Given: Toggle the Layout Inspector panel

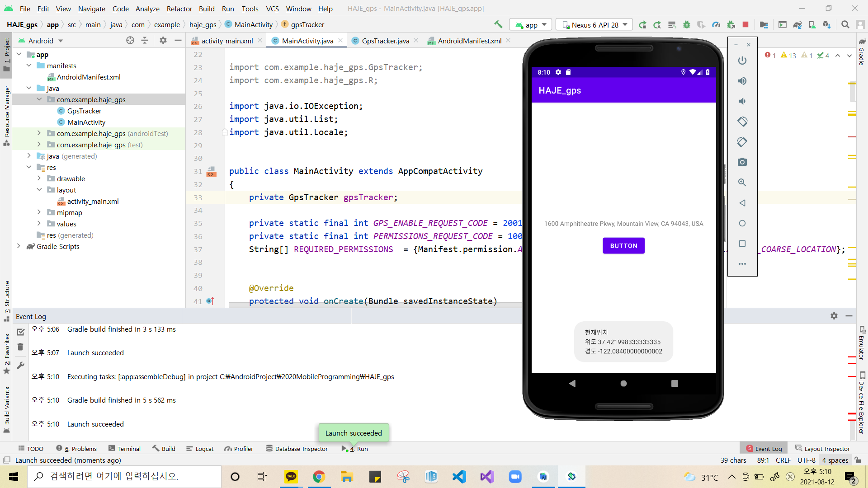Looking at the screenshot, I should pos(827,448).
